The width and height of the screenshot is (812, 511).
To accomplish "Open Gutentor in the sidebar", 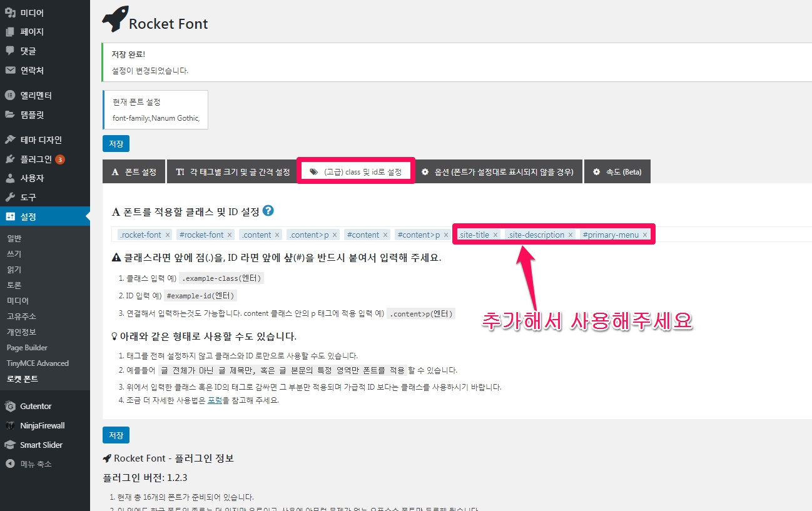I will 36,406.
